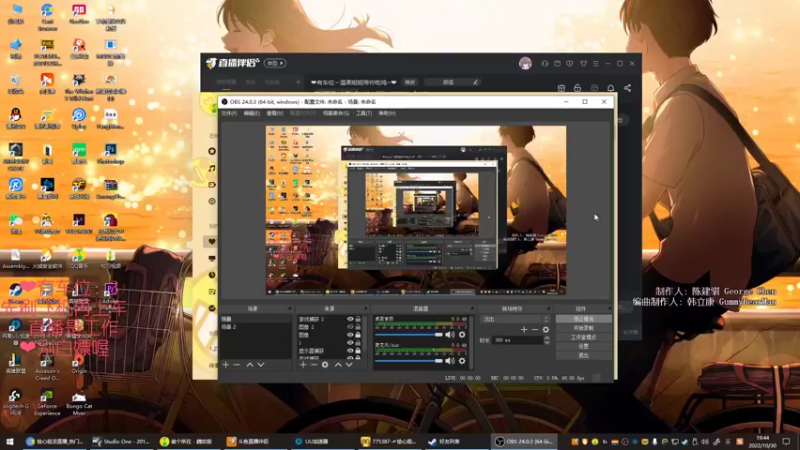Open the 场景集合(S) menu in OBS
800x450 pixels.
pyautogui.click(x=336, y=113)
